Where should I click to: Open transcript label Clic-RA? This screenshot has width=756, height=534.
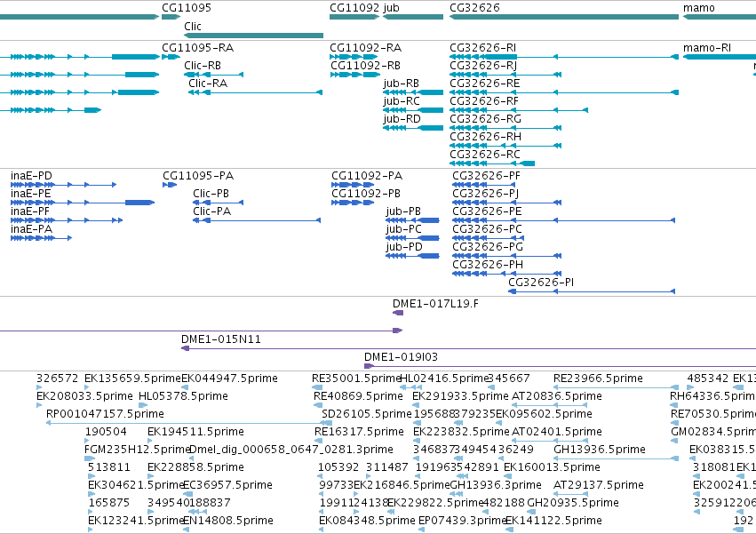(x=208, y=84)
